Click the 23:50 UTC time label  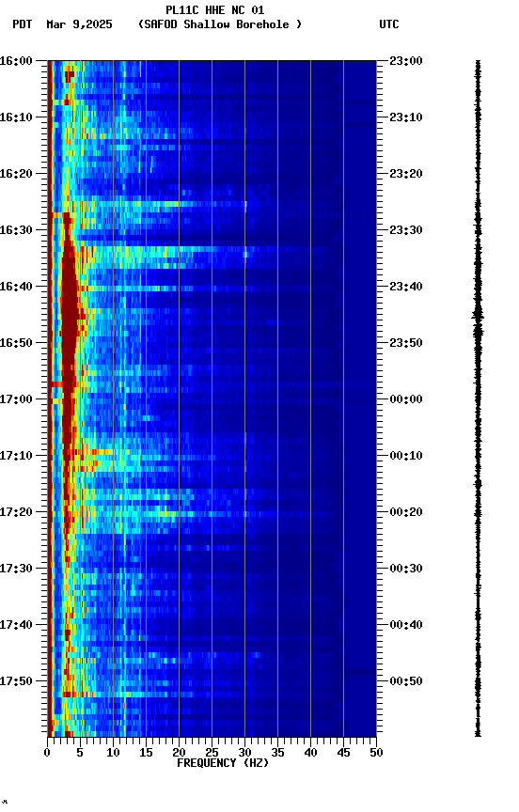tap(406, 343)
